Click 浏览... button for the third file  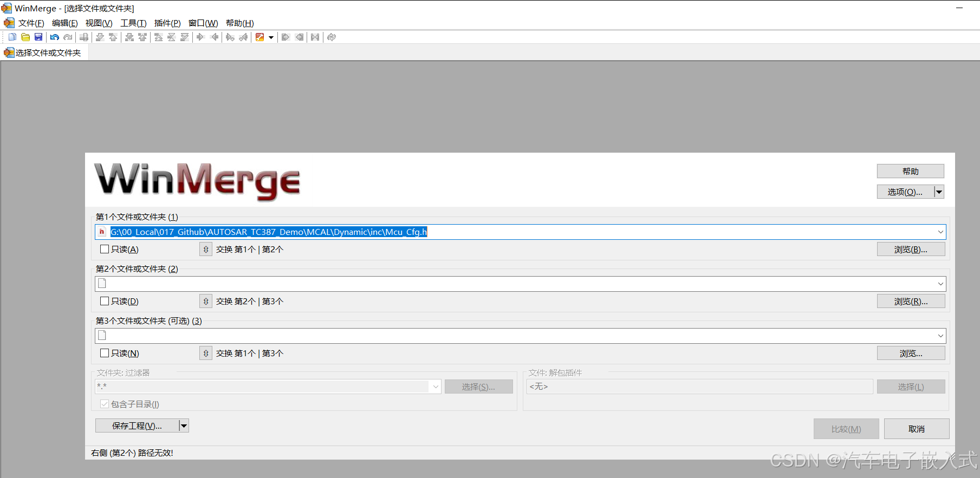pos(911,353)
